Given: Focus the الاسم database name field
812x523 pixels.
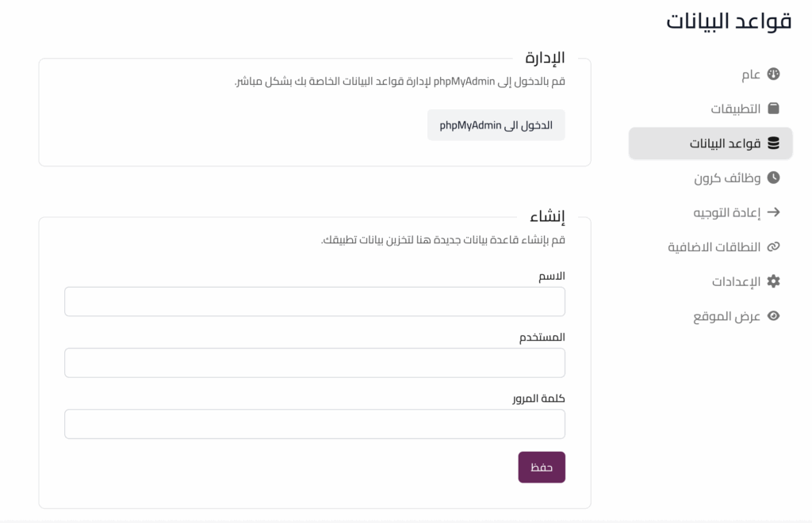Looking at the screenshot, I should [314, 302].
